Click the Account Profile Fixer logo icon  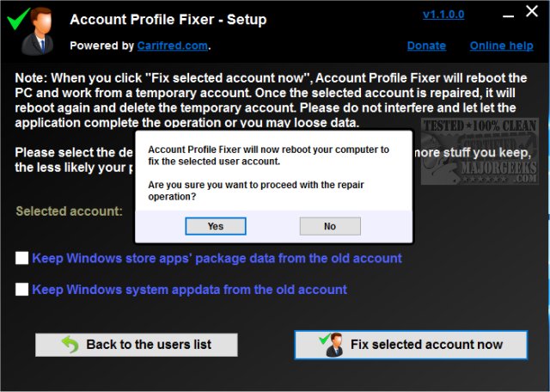tap(29, 30)
